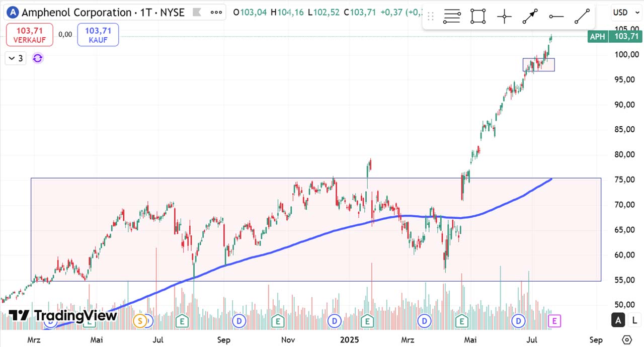
Task: Select the Horizontal ray drawing tool
Action: [556, 17]
